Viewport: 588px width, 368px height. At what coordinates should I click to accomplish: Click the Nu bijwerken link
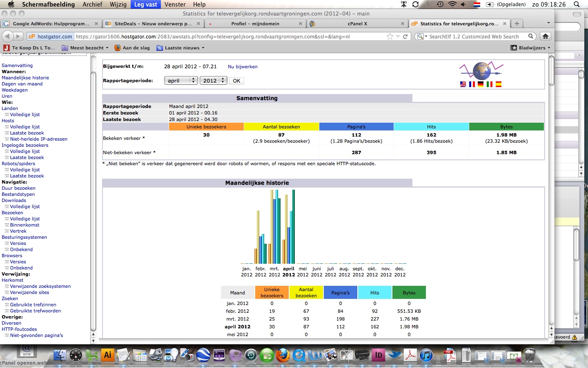[243, 67]
